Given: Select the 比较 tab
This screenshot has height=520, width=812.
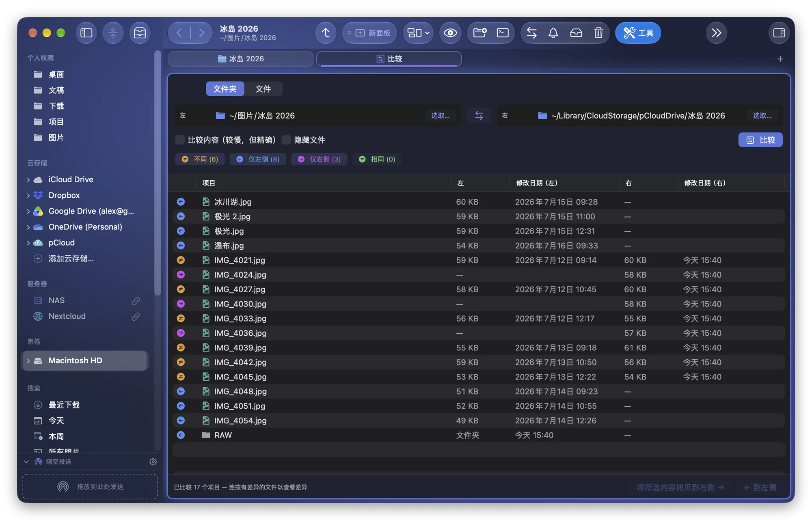Looking at the screenshot, I should click(389, 59).
